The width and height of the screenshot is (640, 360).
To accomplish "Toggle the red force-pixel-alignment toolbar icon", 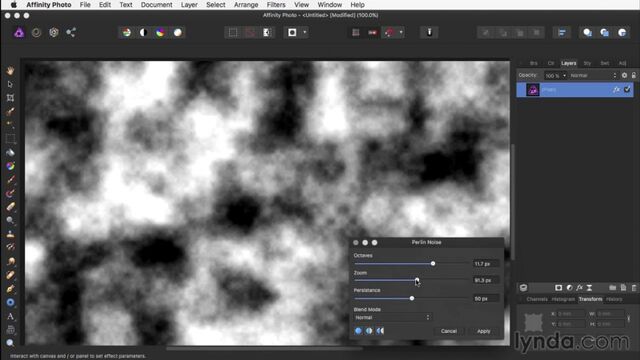I will (x=373, y=33).
